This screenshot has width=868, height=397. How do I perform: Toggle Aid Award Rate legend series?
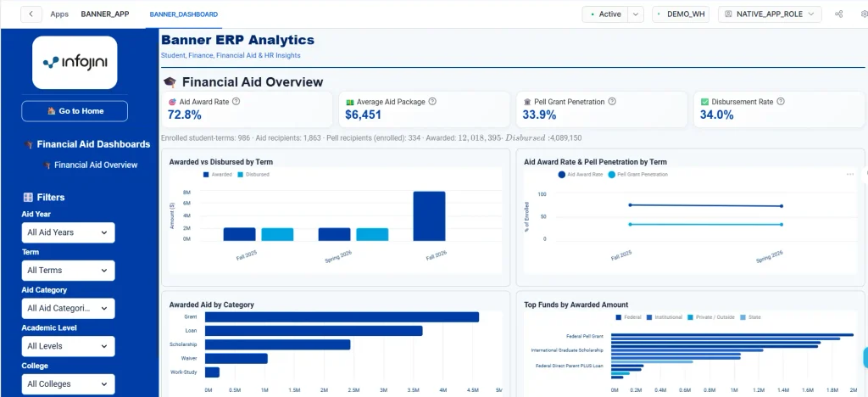(581, 175)
